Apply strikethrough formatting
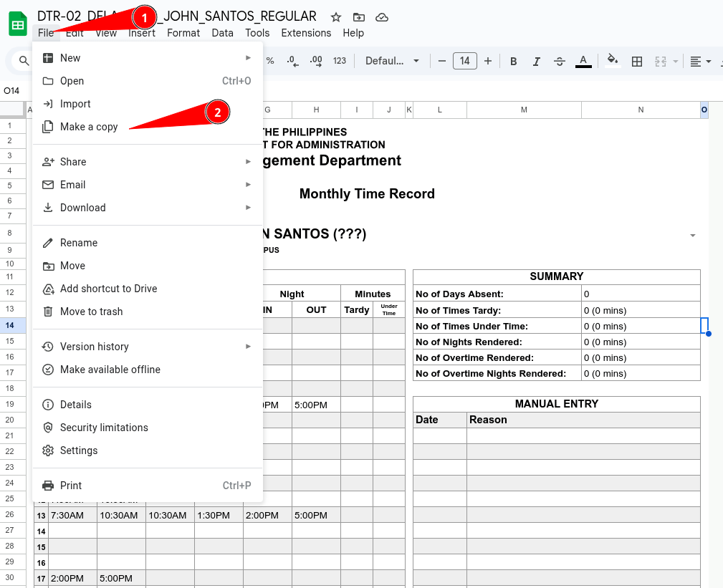Screen dimensions: 723x588 pos(560,62)
